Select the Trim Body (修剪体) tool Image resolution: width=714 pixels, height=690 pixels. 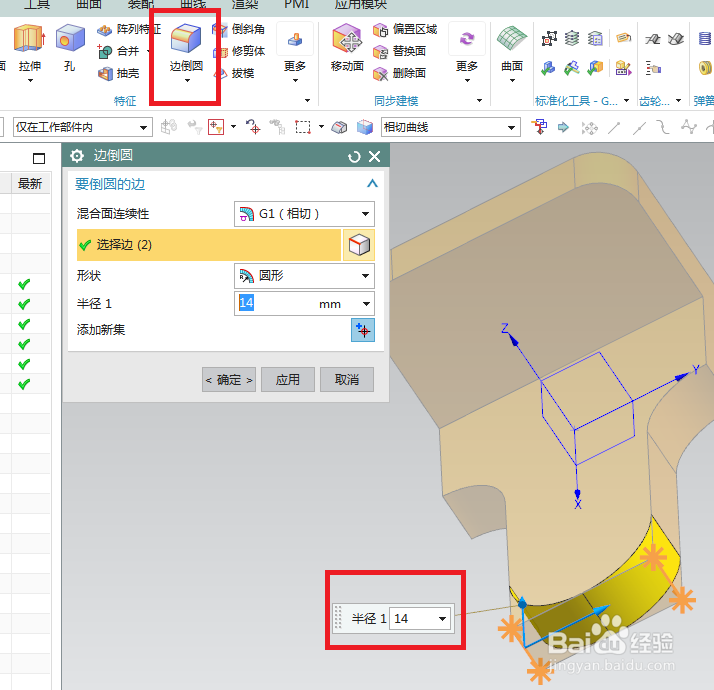pos(239,51)
